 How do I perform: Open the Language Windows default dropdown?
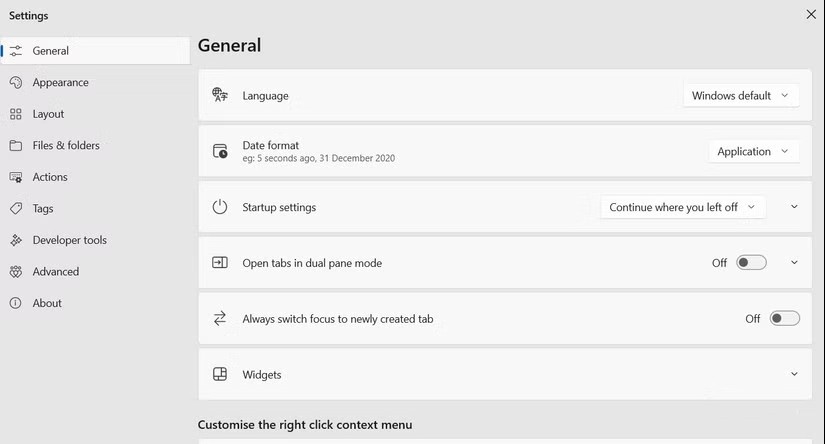[740, 96]
